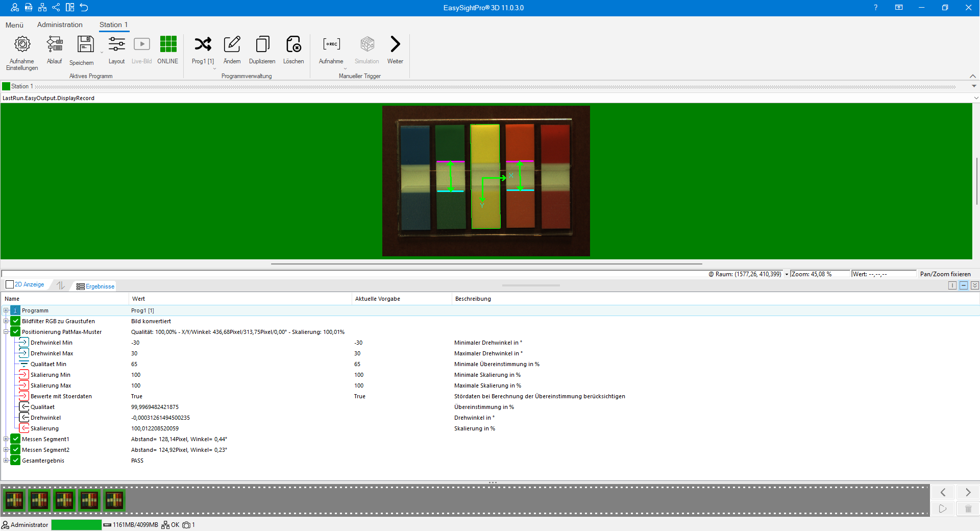Image resolution: width=980 pixels, height=531 pixels.
Task: Open the Administration menu tab
Action: pyautogui.click(x=60, y=25)
